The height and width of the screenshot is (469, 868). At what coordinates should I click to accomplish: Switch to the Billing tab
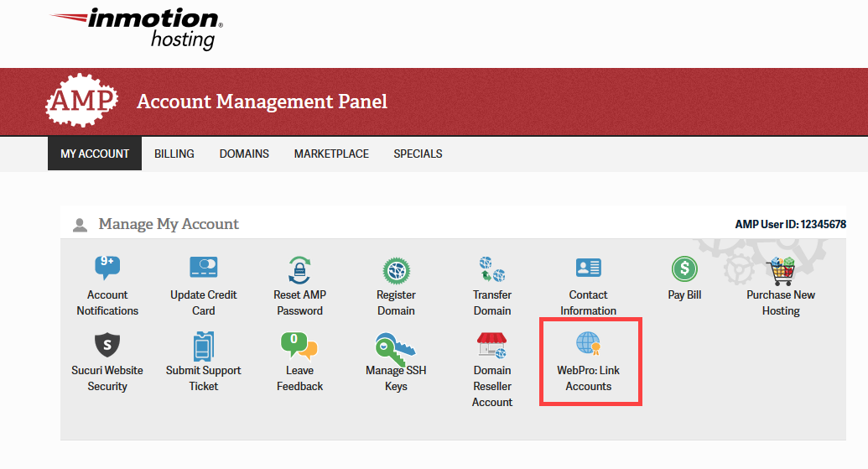pos(174,154)
